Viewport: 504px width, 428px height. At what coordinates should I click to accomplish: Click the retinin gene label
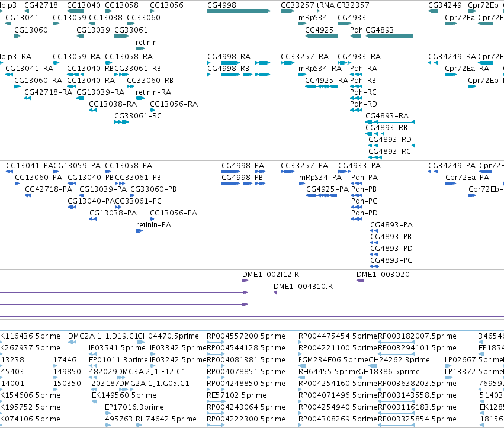[146, 43]
